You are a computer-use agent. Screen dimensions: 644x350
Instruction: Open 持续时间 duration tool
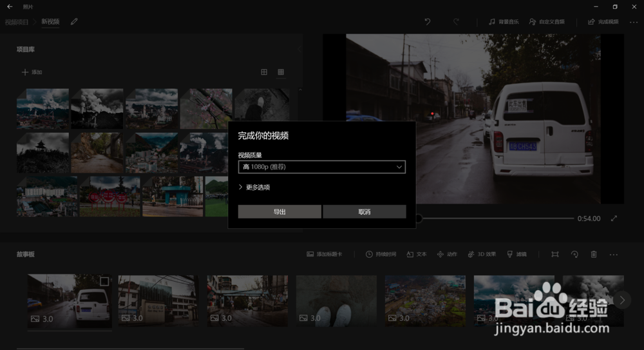(381, 254)
